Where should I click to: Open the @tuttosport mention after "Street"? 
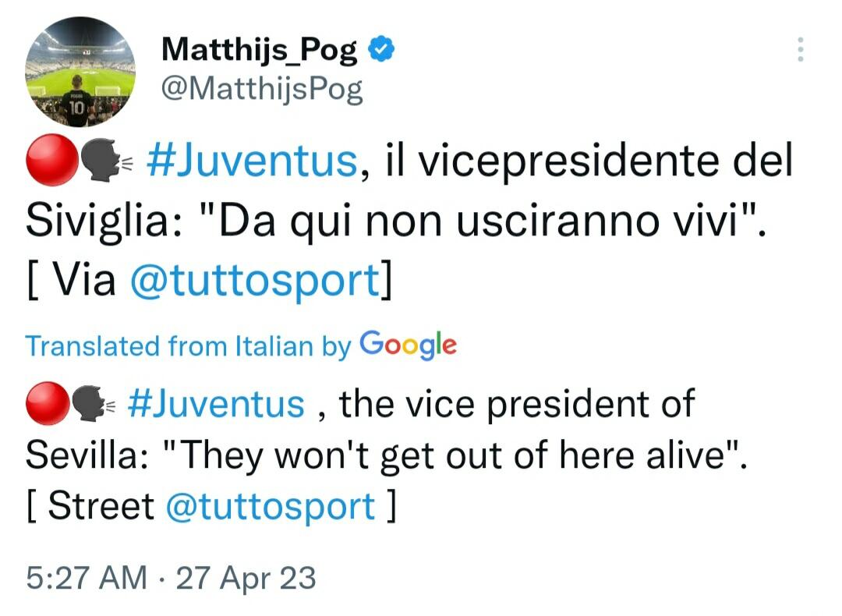coord(271,507)
